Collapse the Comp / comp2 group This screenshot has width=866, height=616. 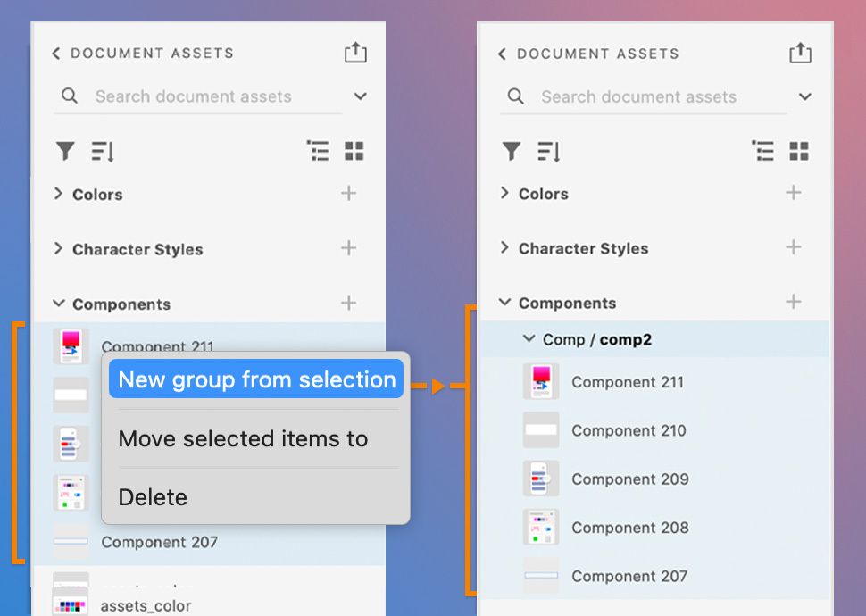pyautogui.click(x=528, y=339)
